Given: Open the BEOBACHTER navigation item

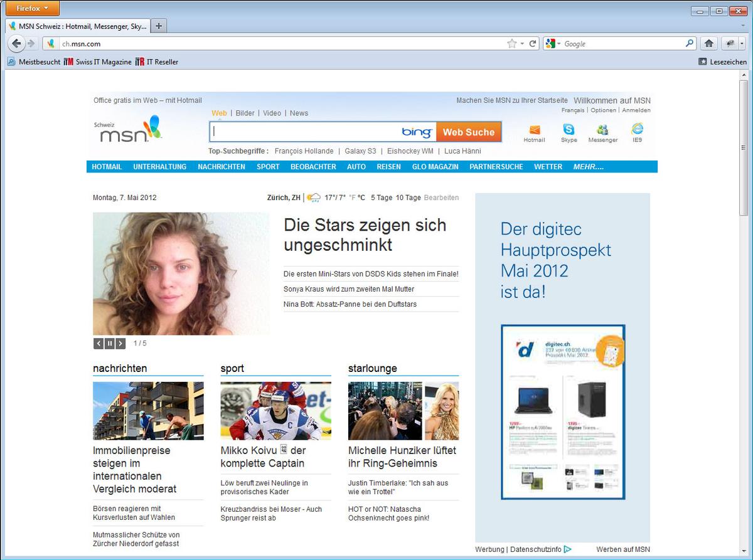Looking at the screenshot, I should point(313,167).
